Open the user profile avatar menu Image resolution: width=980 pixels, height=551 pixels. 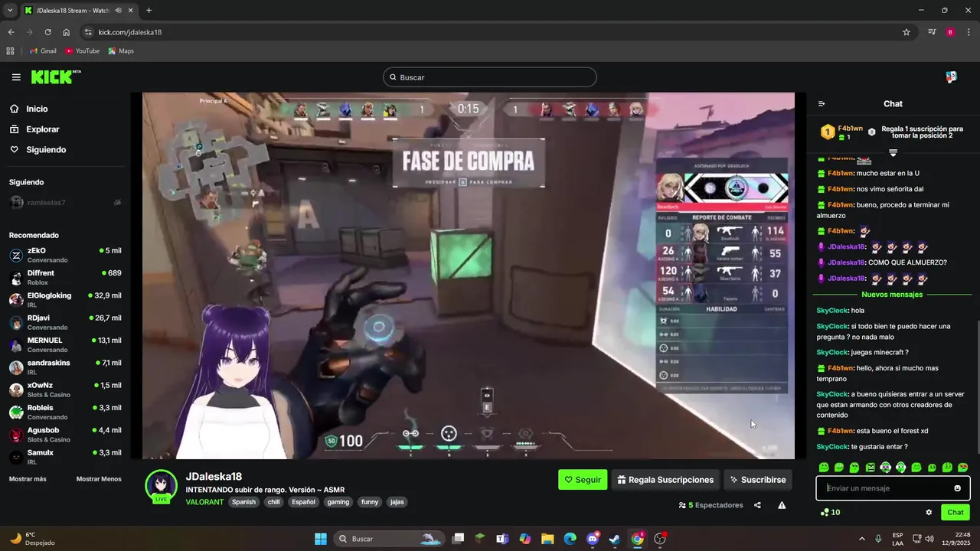951,77
